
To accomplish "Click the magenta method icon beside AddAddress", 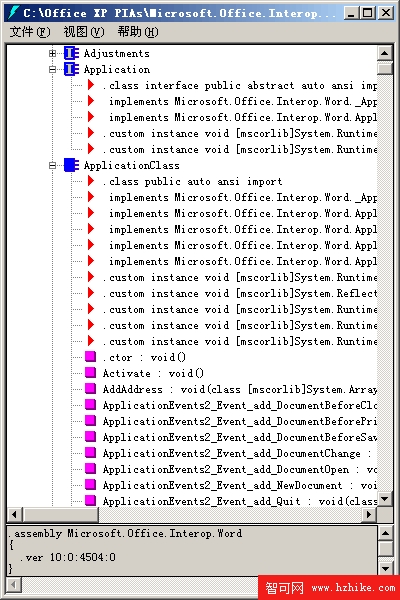I will pos(90,389).
